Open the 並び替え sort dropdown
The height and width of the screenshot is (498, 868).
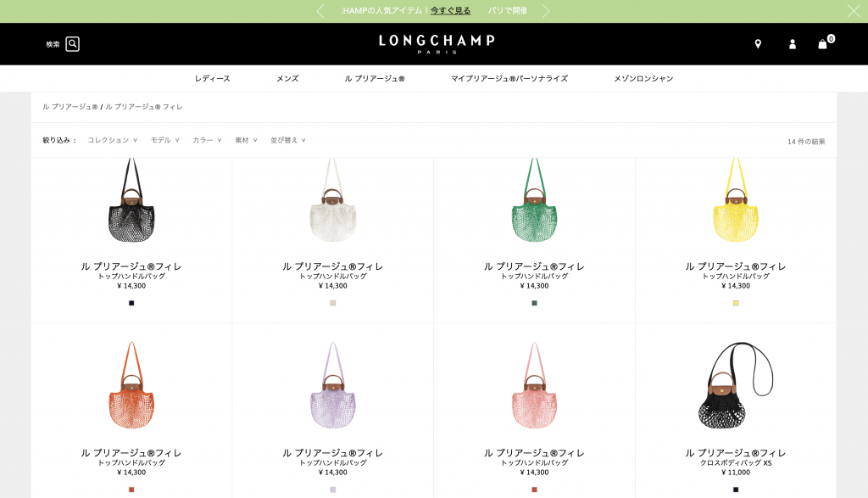pyautogui.click(x=288, y=140)
